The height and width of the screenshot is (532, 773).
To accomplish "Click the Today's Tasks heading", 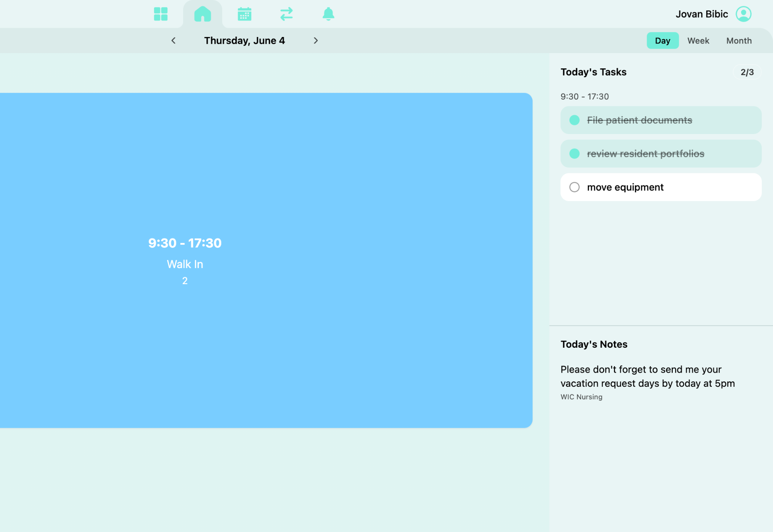I will tap(593, 72).
